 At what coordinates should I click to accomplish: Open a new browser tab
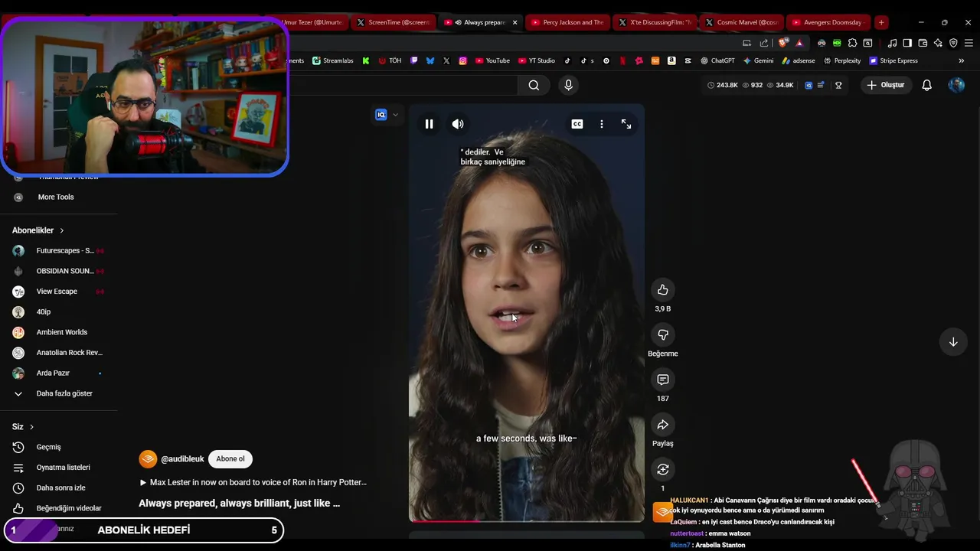point(881,22)
